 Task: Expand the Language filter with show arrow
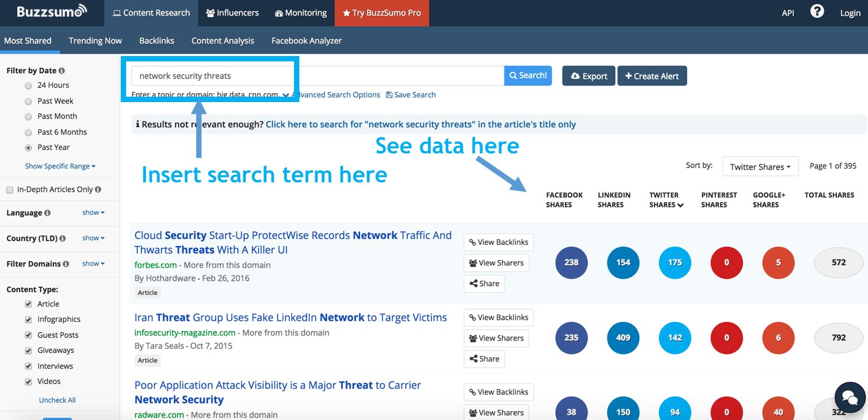[x=93, y=212]
